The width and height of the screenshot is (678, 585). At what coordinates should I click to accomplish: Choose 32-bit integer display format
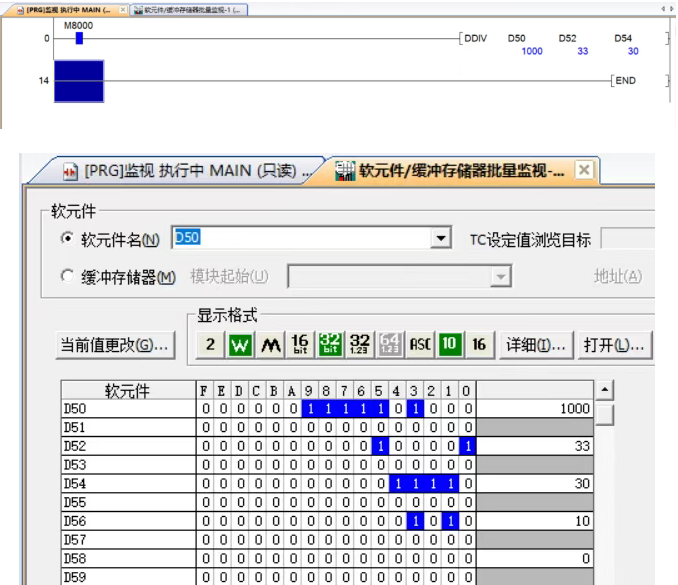tap(330, 345)
